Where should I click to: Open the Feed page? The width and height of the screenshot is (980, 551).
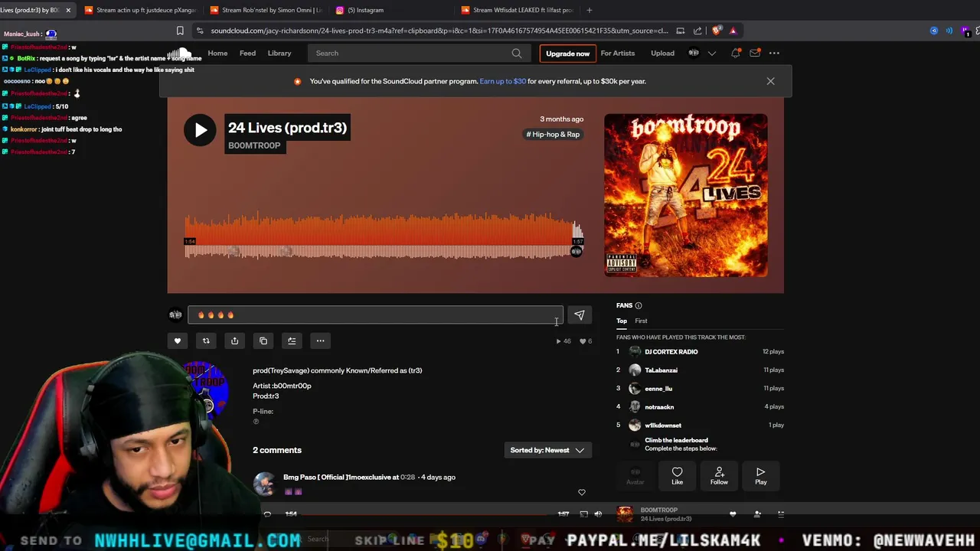(247, 53)
